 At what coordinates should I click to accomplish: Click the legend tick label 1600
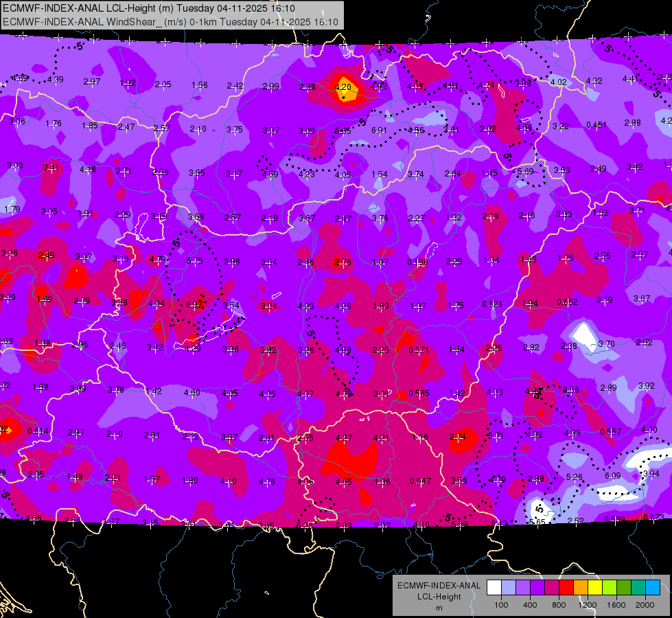point(616,605)
